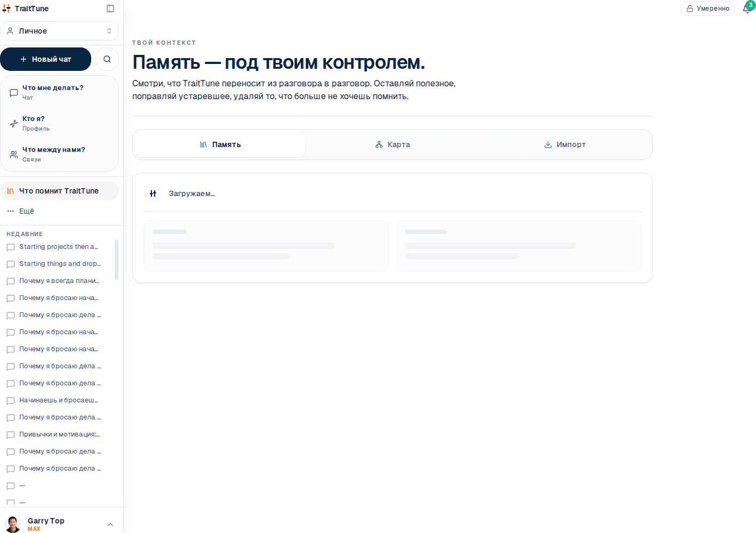Open the Умеренно mode selector
This screenshot has height=533, width=756.
(707, 9)
